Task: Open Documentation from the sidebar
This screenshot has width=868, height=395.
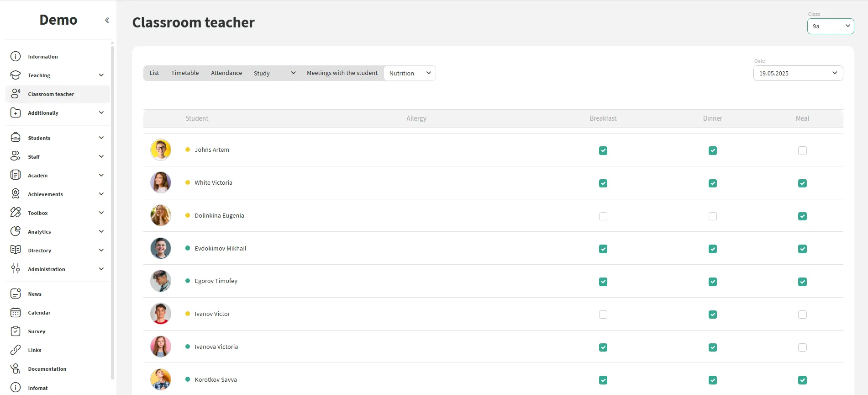Action: point(47,369)
